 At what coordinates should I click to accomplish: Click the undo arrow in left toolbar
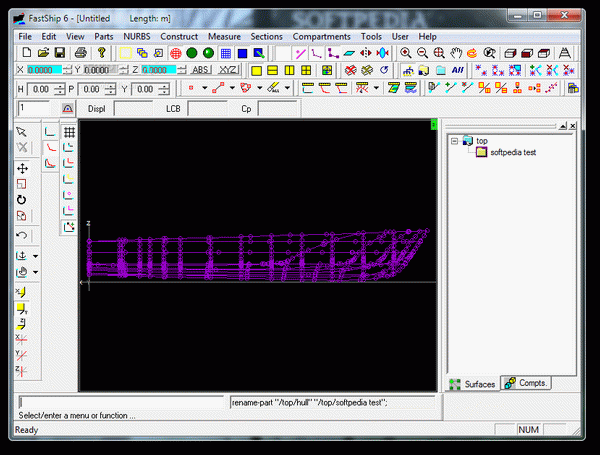coord(21,235)
